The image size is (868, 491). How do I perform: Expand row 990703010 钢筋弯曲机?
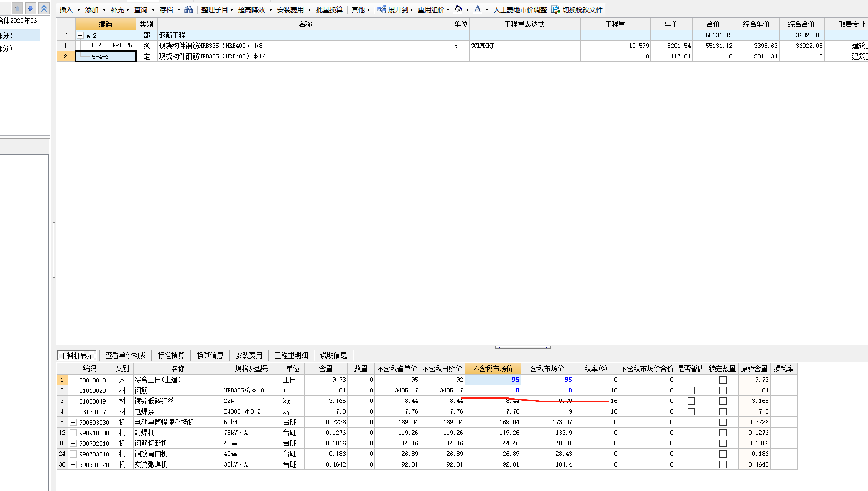coord(73,454)
